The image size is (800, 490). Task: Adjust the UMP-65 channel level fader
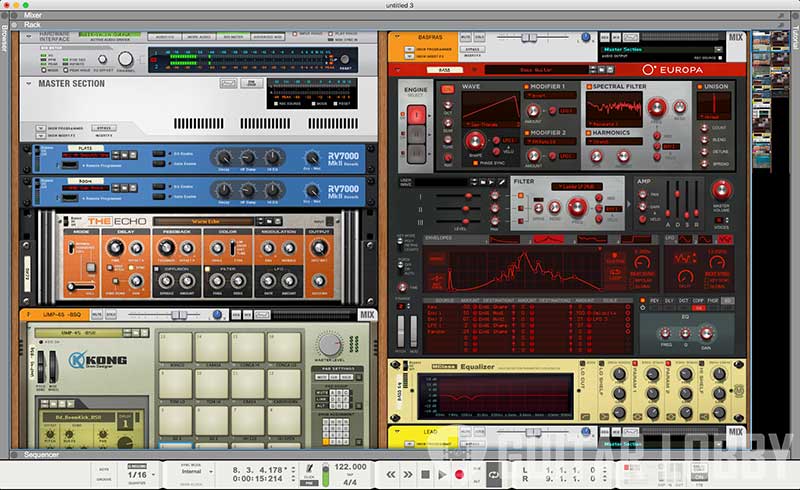point(179,315)
